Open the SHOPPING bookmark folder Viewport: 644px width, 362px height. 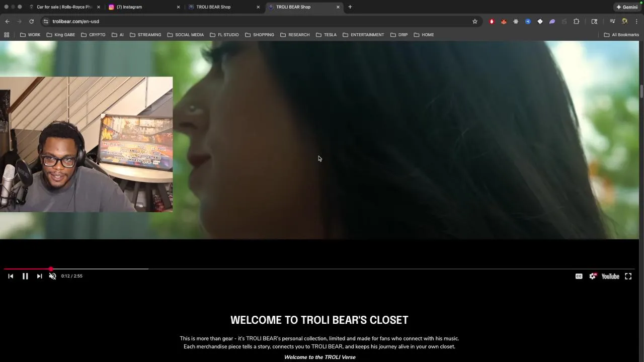(260, 35)
